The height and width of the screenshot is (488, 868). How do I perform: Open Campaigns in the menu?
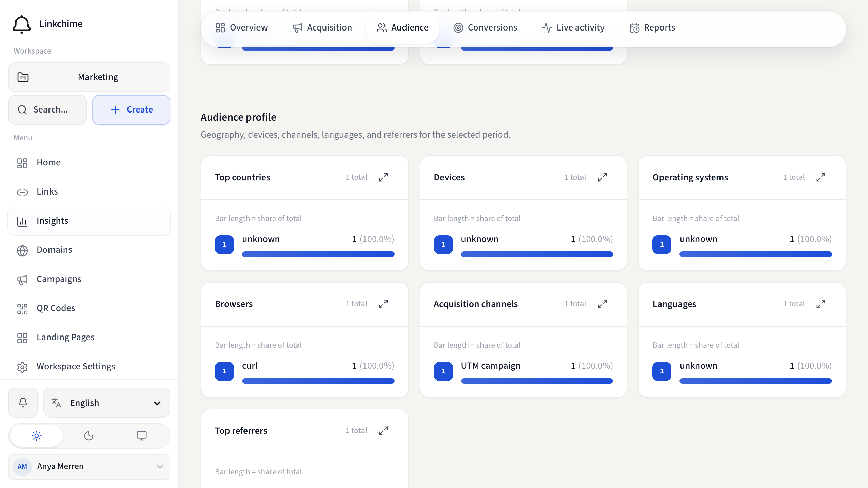point(89,280)
